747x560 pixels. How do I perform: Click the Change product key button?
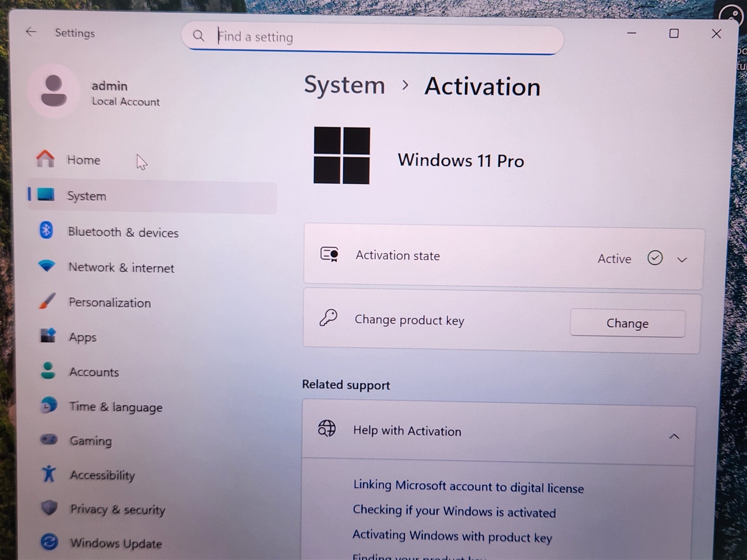point(627,323)
